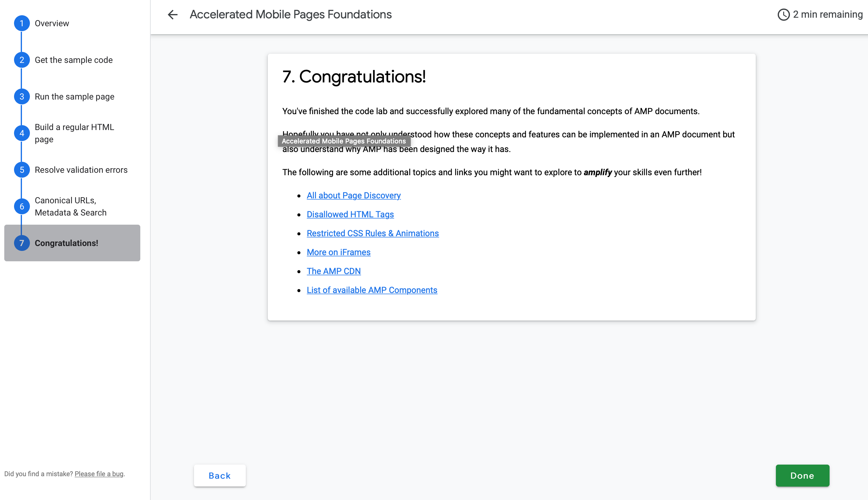Open the 'Disallowed HTML Tags' link
Screen dimensions: 868x500
coord(350,214)
